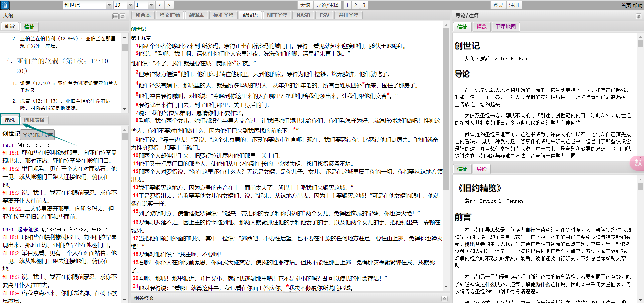Click the 道 logo icon

[x=5, y=5]
